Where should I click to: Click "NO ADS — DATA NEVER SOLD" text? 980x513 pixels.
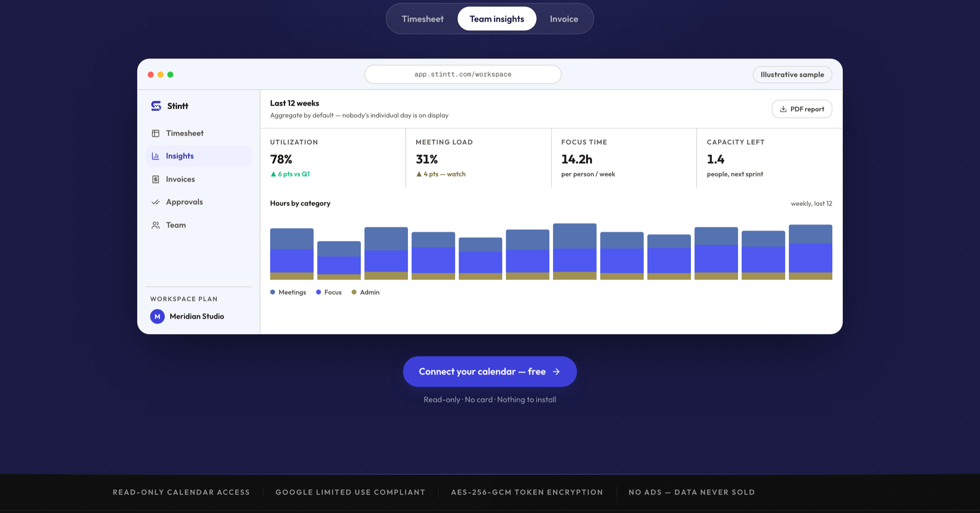[x=692, y=492]
